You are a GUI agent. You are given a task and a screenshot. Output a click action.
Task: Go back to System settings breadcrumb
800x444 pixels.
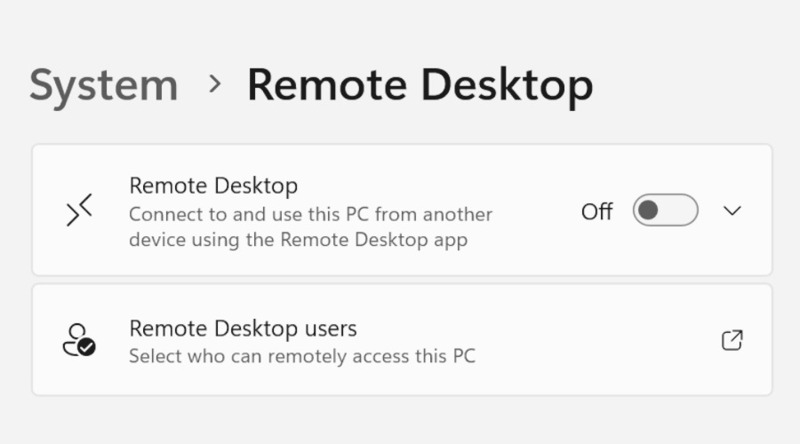[x=103, y=85]
